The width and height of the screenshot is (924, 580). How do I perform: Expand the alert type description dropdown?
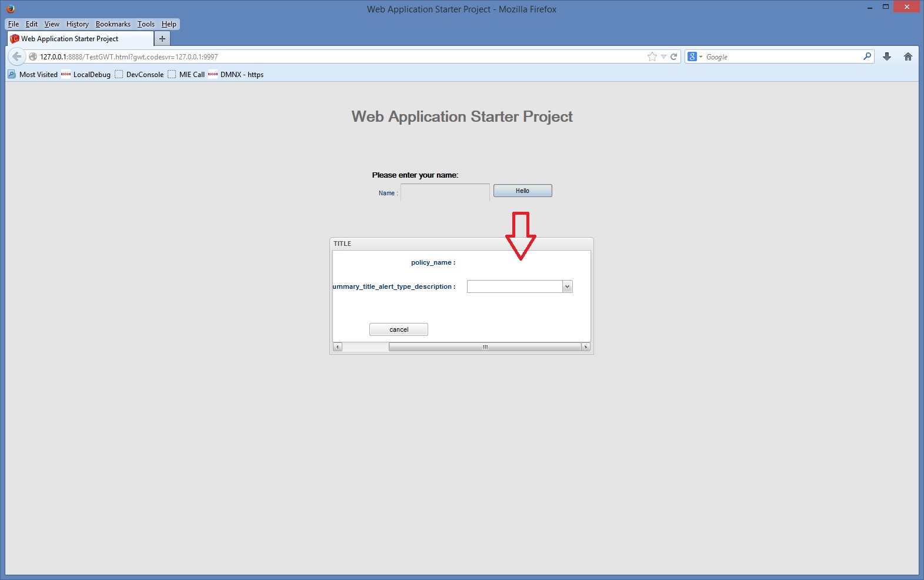[x=567, y=286]
